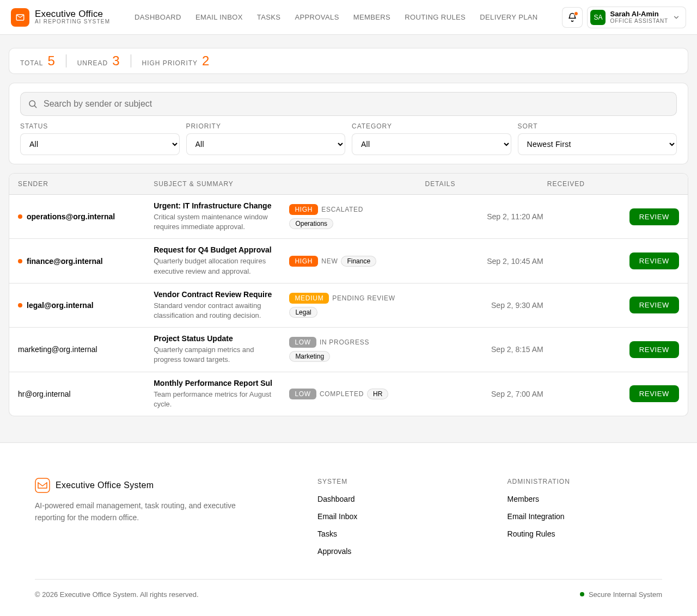Click the Executive Office mail logo icon
The image size is (697, 616).
pyautogui.click(x=20, y=17)
